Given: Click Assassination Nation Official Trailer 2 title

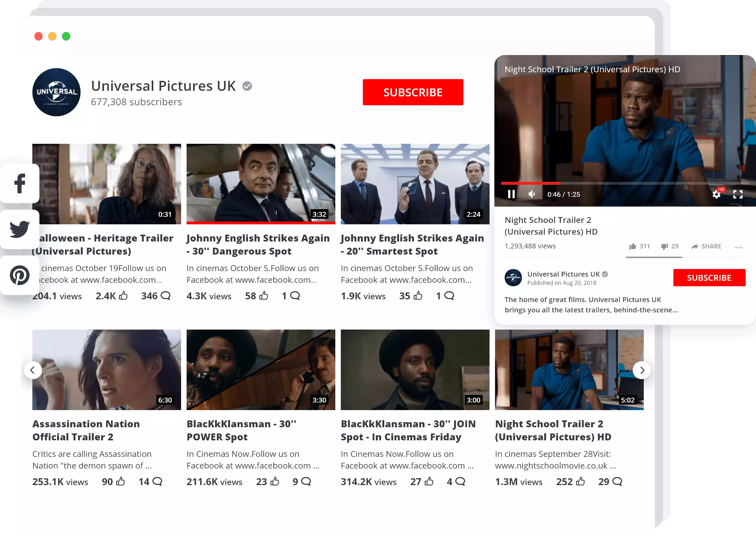Looking at the screenshot, I should pos(86,430).
